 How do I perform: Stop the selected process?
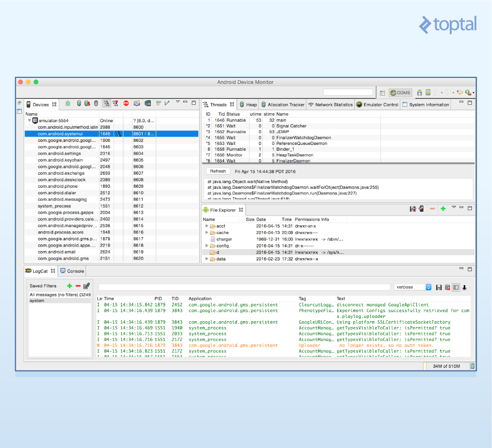(126, 104)
